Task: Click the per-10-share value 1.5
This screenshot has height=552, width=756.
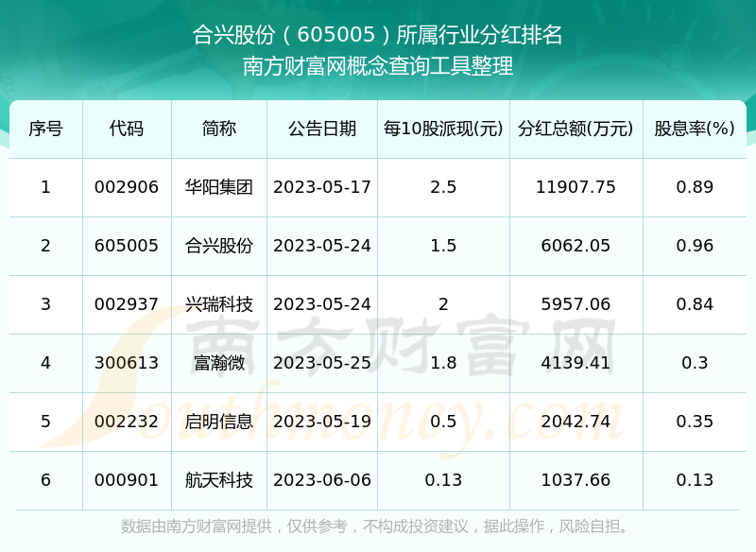Action: (443, 246)
